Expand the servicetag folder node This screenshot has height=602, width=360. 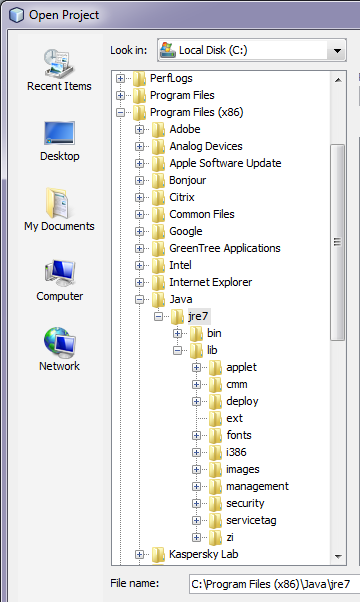(x=196, y=521)
